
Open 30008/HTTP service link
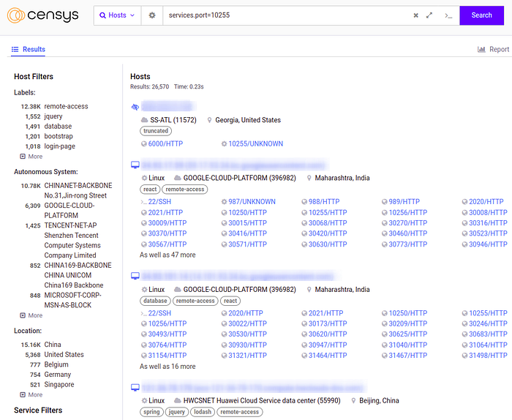click(x=485, y=213)
